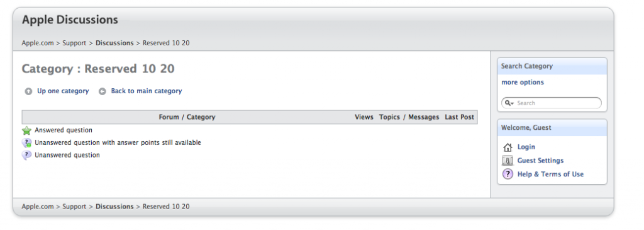Screen dimensions: 644x230
Task: Open Help & Terms of Use link
Action: 550,174
